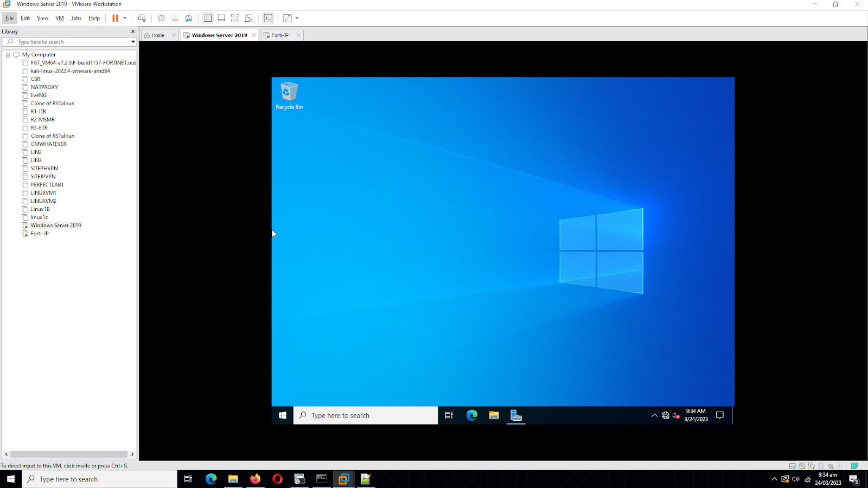Screen dimensions: 868x488
Task: Click the teal message log icon
Action: (854, 466)
